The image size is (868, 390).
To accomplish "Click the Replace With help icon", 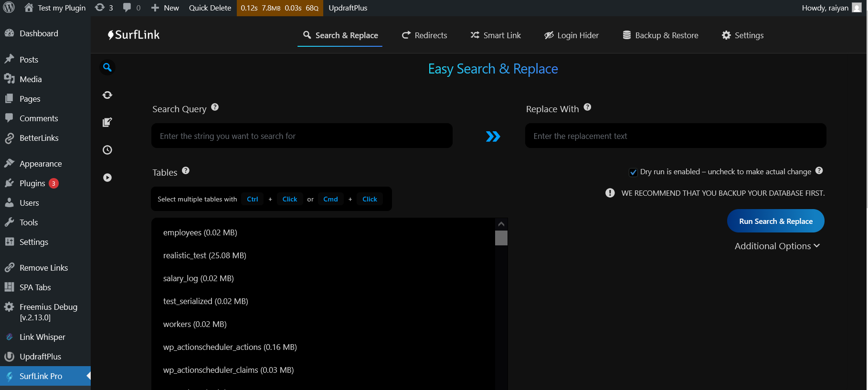I will click(587, 107).
